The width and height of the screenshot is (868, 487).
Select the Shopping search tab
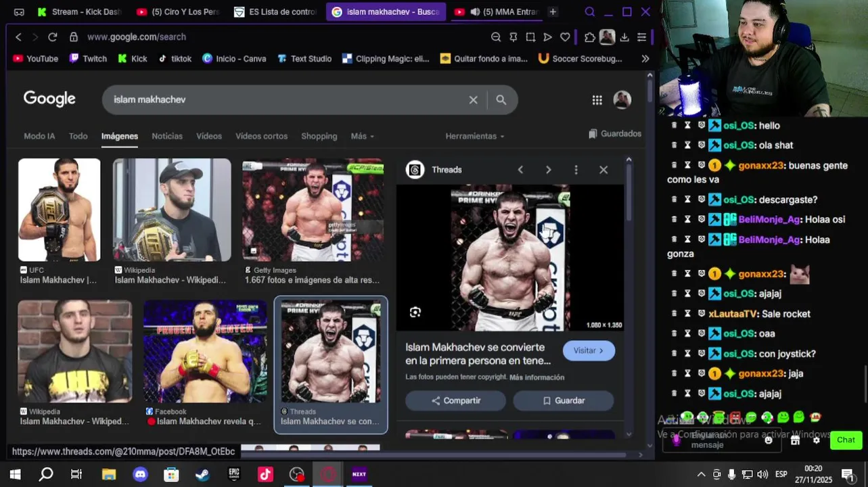pyautogui.click(x=319, y=136)
